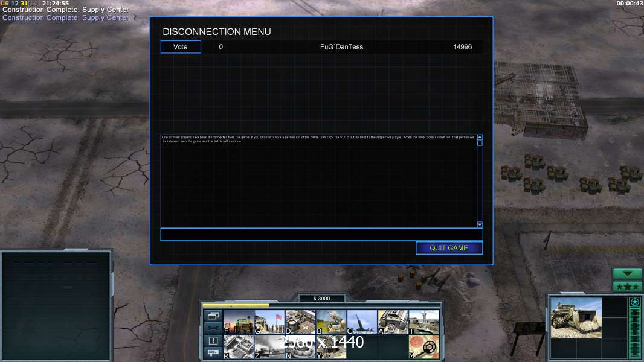Click the green experience progress bar
644x362 pixels.
coord(635,333)
